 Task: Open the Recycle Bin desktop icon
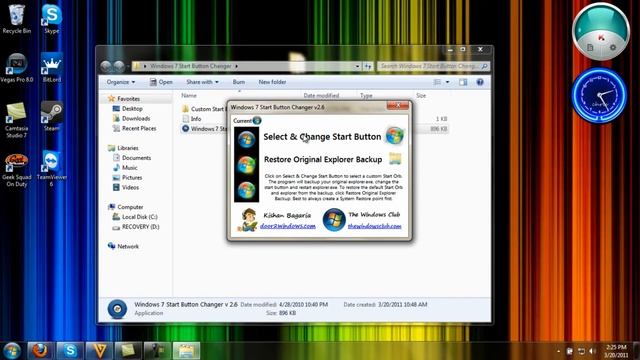[17, 18]
